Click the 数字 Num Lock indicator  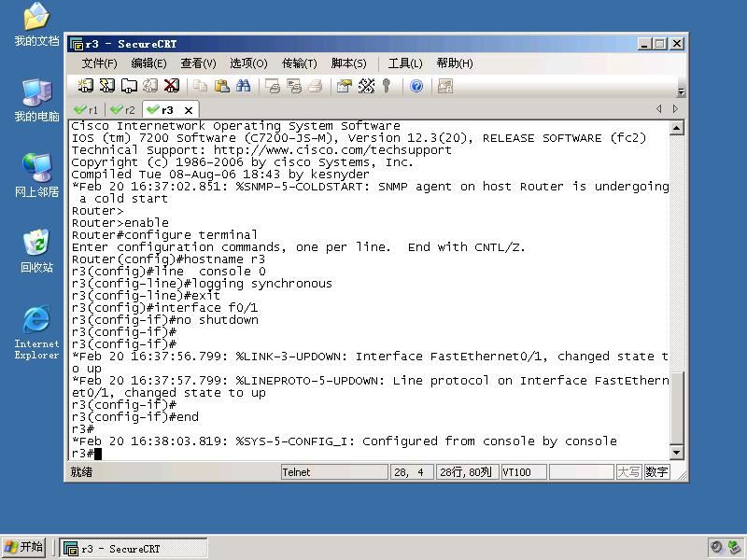[656, 472]
